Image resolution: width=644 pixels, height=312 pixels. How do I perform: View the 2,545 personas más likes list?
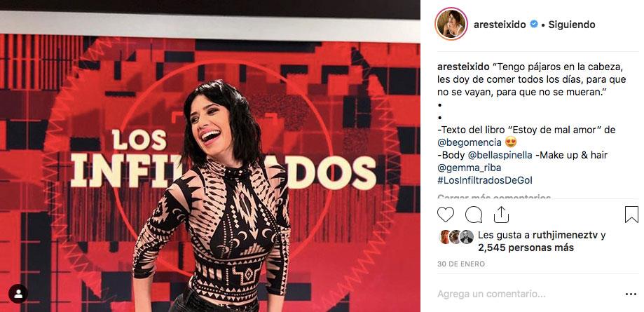[526, 248]
